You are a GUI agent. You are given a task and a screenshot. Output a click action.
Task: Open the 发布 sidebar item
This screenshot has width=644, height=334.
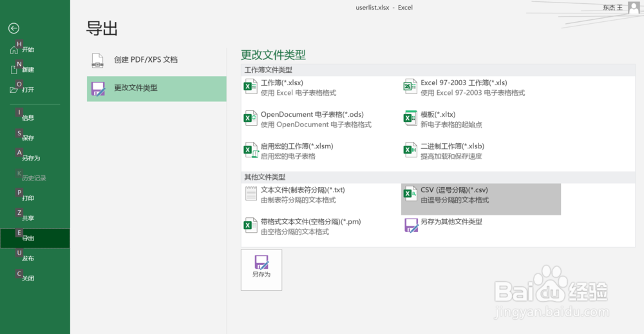coord(35,259)
